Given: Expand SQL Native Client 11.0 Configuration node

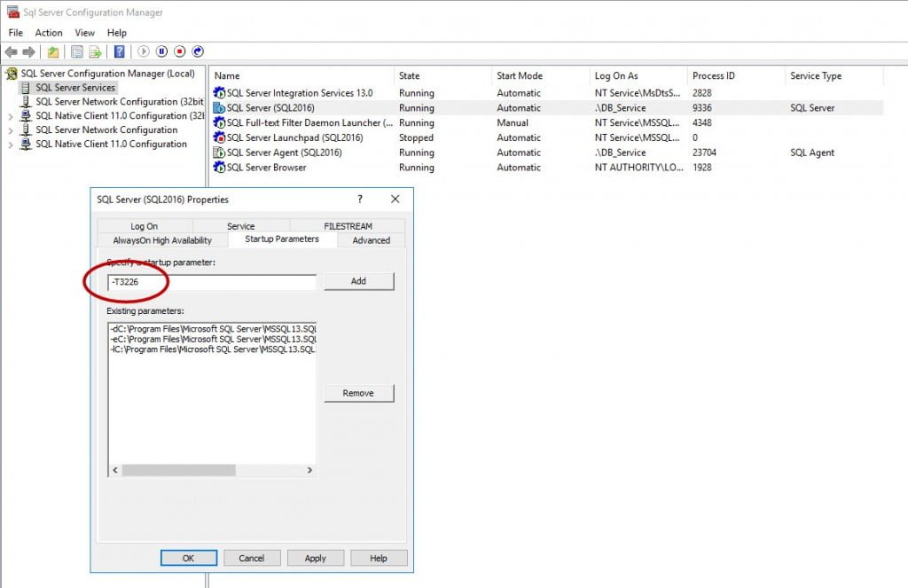Looking at the screenshot, I should click(11, 145).
